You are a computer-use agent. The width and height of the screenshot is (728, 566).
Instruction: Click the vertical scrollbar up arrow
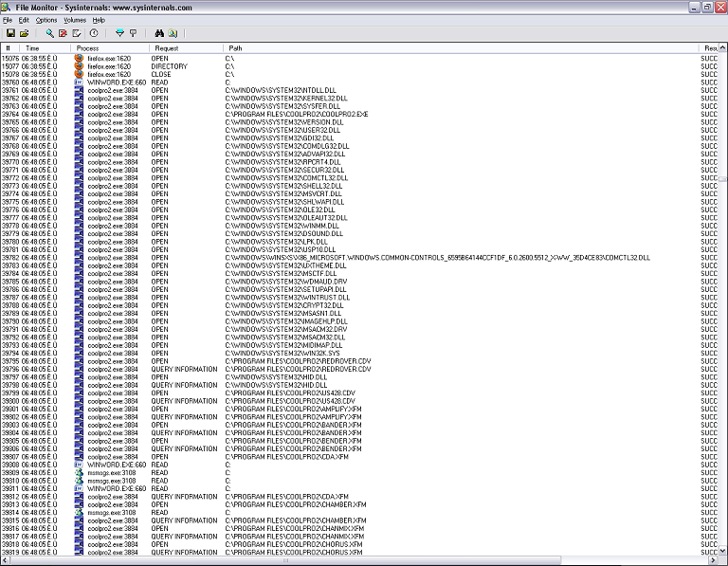pos(723,47)
